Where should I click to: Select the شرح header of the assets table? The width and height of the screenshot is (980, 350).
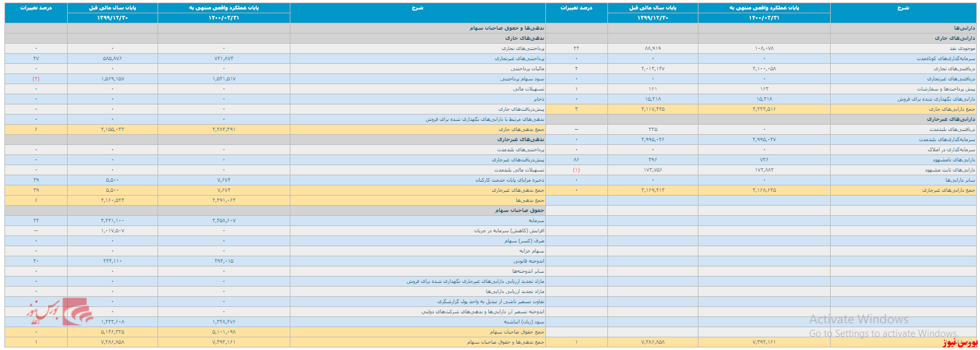click(903, 8)
